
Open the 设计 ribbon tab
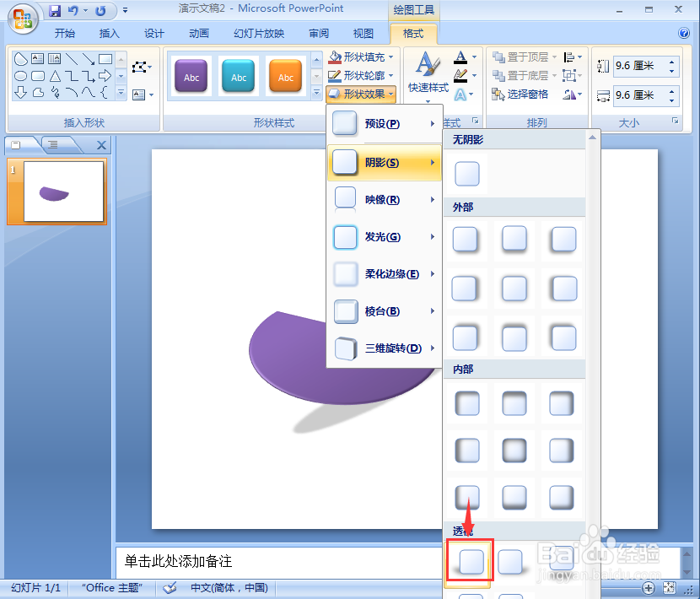coord(154,34)
